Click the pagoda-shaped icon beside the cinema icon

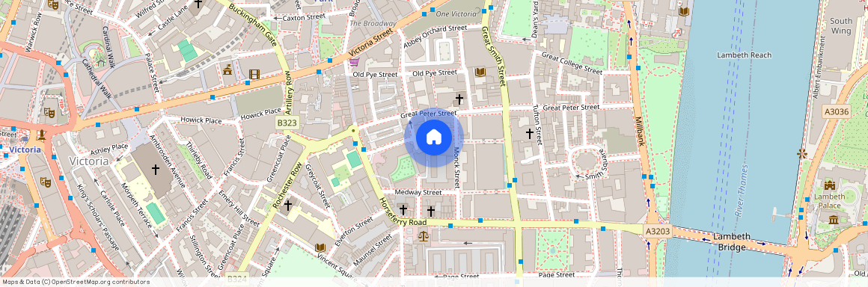(x=227, y=70)
